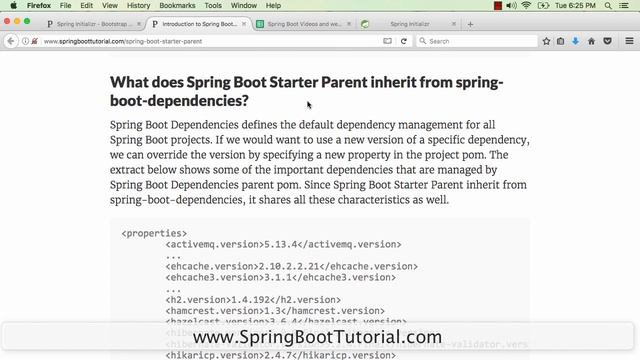Click the heading about Spring Boot Starter Parent
Image resolution: width=640 pixels, height=360 pixels.
[x=306, y=91]
